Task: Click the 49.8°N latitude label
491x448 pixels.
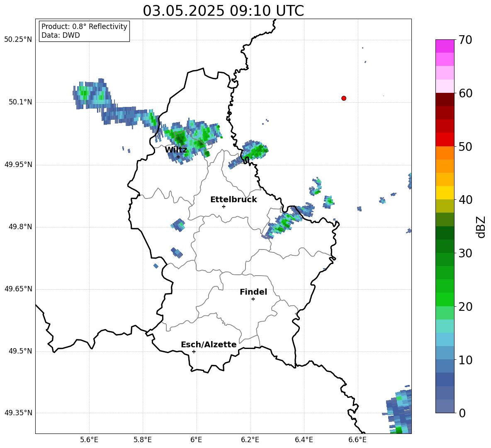Action: point(20,227)
